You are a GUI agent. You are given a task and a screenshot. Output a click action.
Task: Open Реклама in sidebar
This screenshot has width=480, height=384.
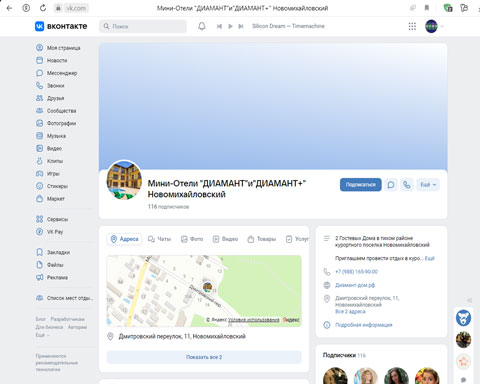52,277
